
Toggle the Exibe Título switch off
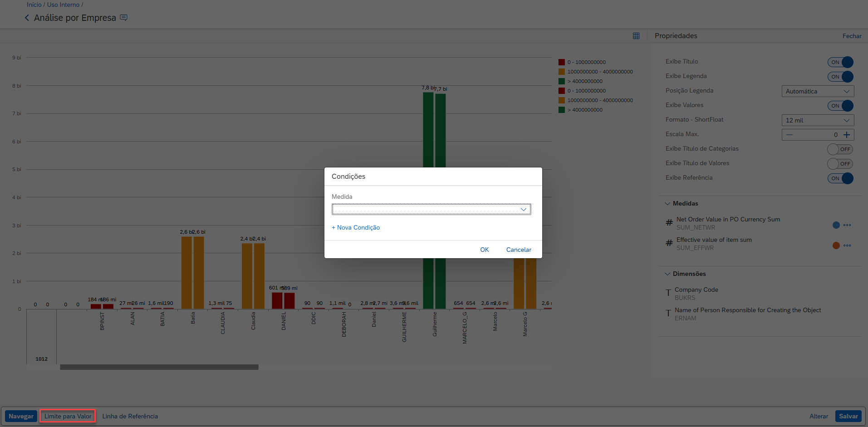pyautogui.click(x=840, y=62)
